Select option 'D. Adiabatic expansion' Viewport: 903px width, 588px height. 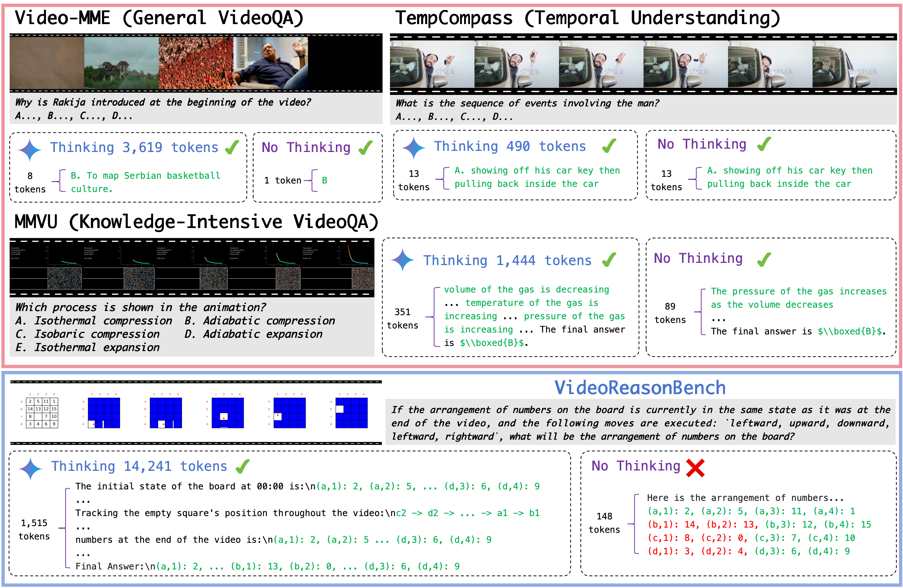[254, 334]
